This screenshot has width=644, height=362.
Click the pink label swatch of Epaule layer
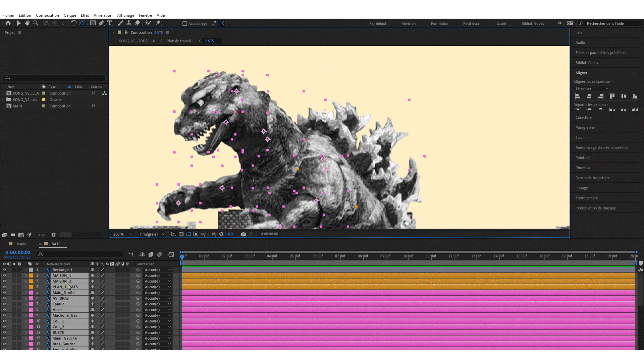tap(31, 304)
